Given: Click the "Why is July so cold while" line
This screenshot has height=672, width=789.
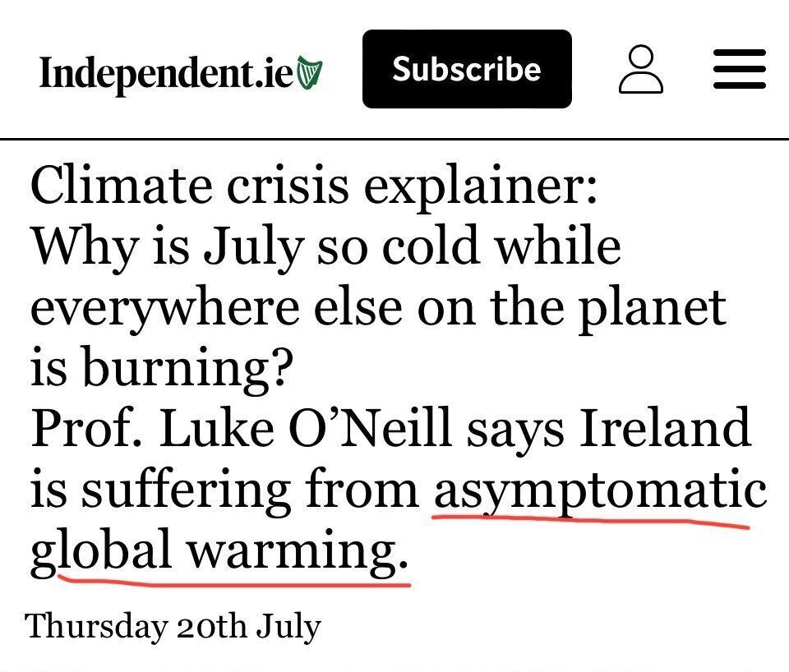Looking at the screenshot, I should 325,247.
